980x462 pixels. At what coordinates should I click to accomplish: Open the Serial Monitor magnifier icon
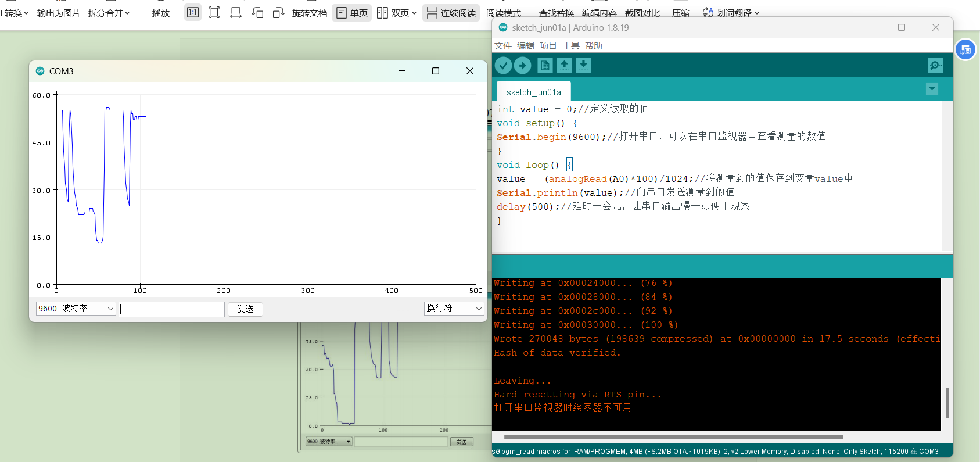[935, 66]
